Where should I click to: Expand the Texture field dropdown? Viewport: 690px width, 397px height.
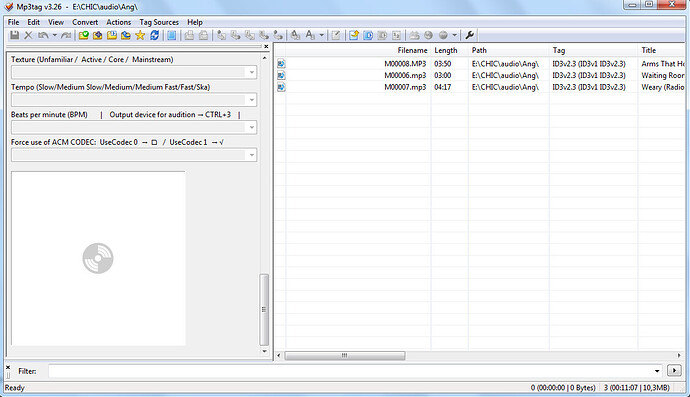click(x=252, y=72)
